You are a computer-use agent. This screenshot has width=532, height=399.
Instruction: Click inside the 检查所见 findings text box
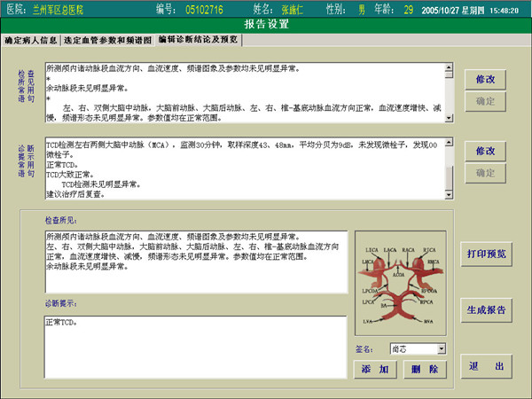pyautogui.click(x=195, y=262)
